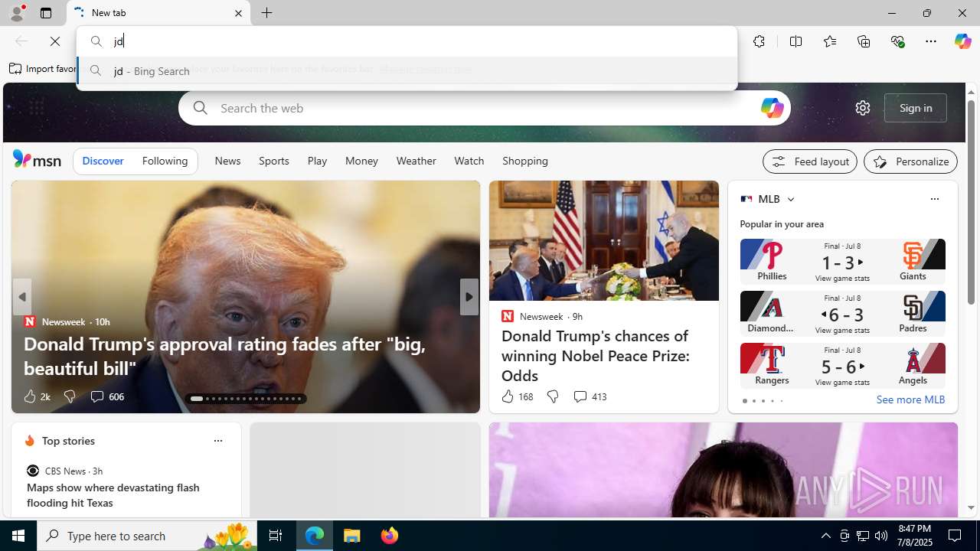980x551 pixels.
Task: Open Rangers vs Angels game stats
Action: [x=842, y=366]
